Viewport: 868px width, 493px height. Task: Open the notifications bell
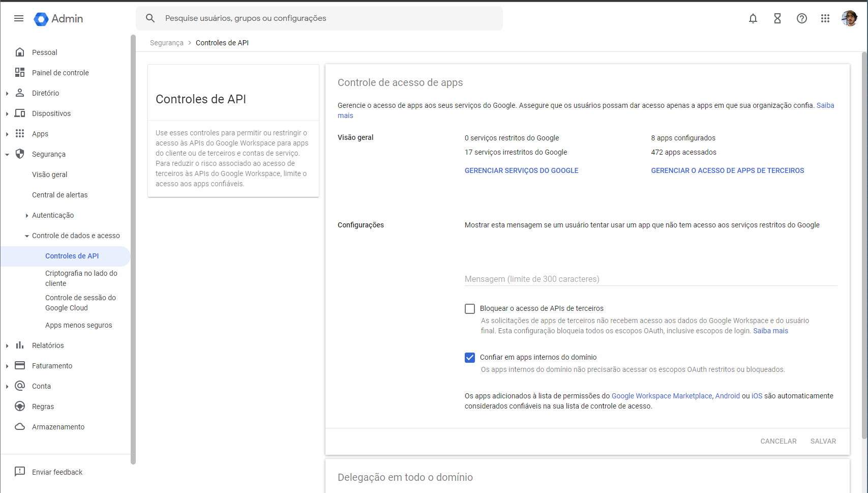pyautogui.click(x=753, y=18)
